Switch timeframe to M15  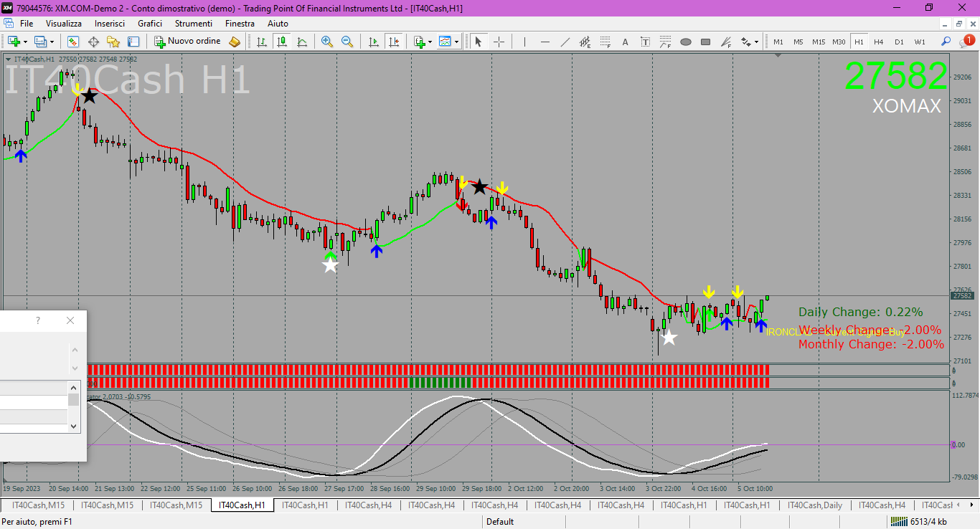point(819,42)
